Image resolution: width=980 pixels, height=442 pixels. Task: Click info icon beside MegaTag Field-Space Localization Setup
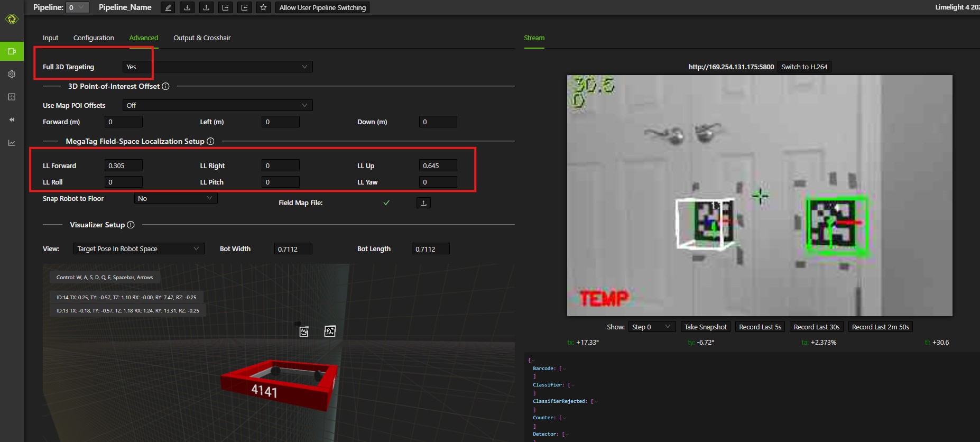pos(210,141)
